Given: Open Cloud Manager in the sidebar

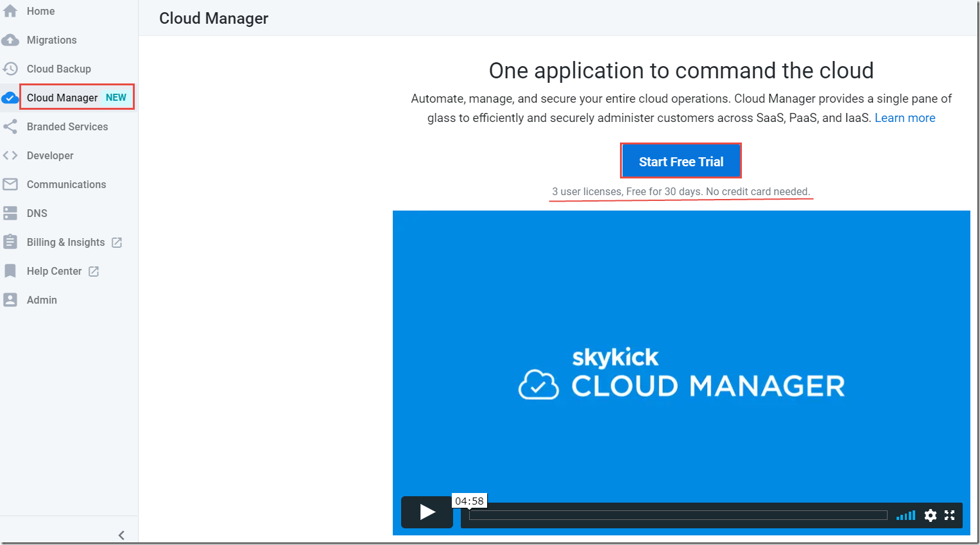Looking at the screenshot, I should coord(62,98).
